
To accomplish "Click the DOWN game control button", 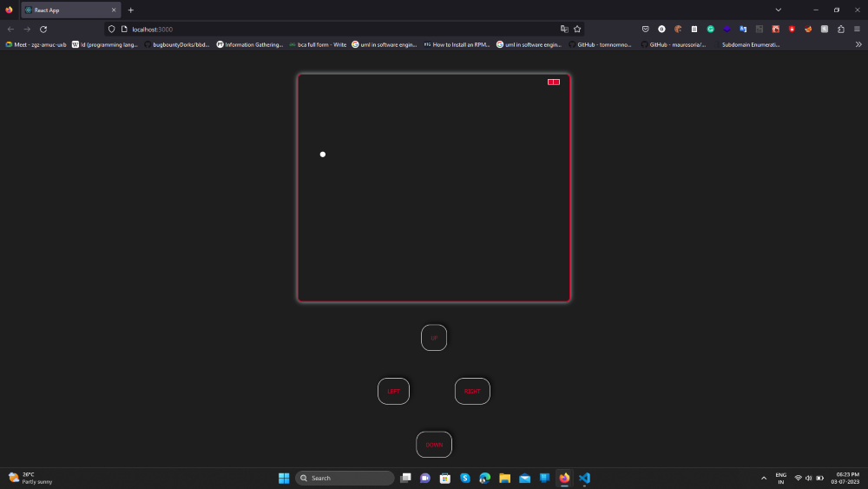I will [x=433, y=444].
